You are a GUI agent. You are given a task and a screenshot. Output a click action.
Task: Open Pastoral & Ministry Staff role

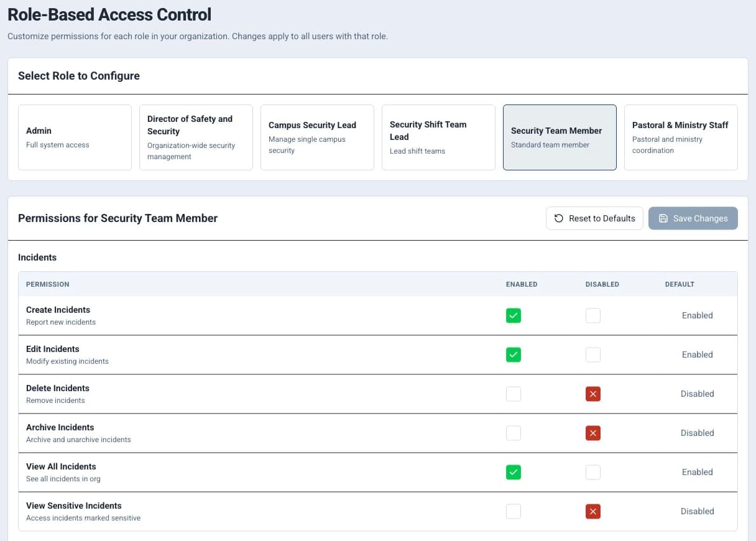(681, 137)
